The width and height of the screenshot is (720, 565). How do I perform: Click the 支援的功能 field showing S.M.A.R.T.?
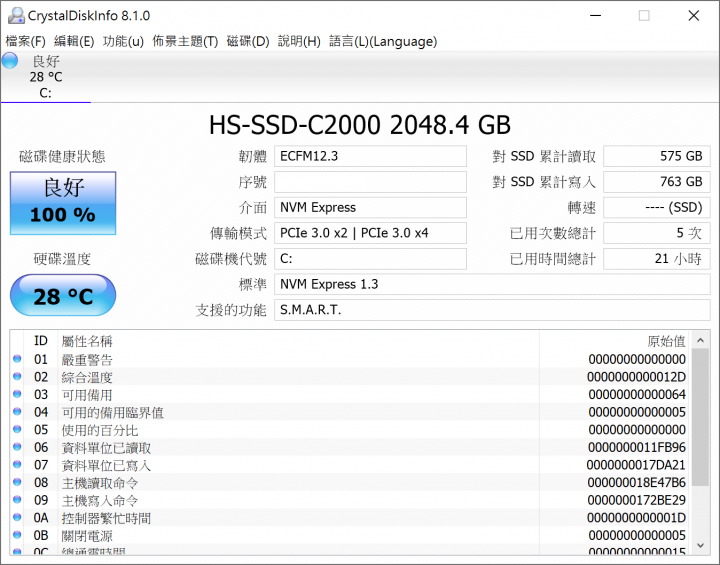492,310
